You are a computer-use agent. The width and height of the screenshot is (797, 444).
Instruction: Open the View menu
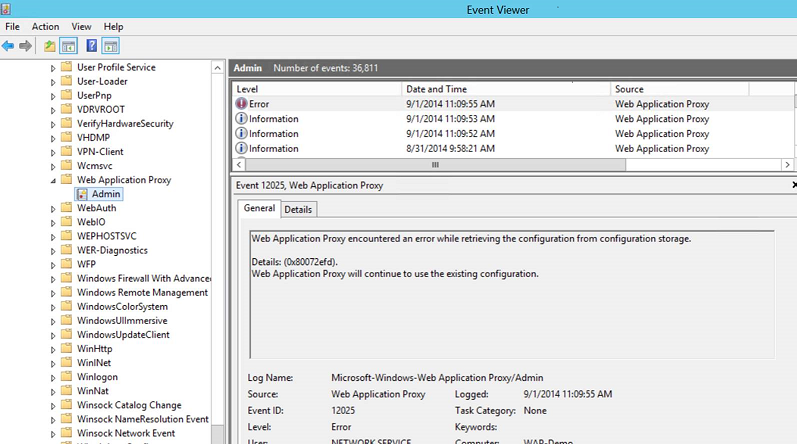click(x=81, y=26)
